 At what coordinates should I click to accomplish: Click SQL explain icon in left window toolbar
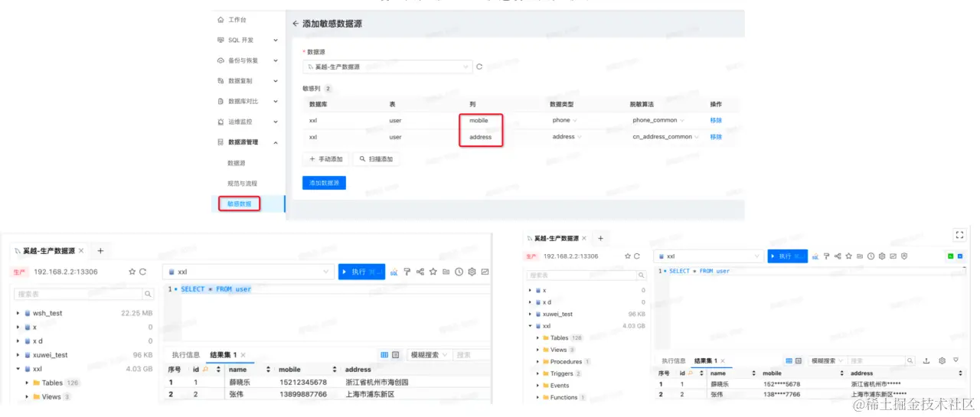point(394,272)
